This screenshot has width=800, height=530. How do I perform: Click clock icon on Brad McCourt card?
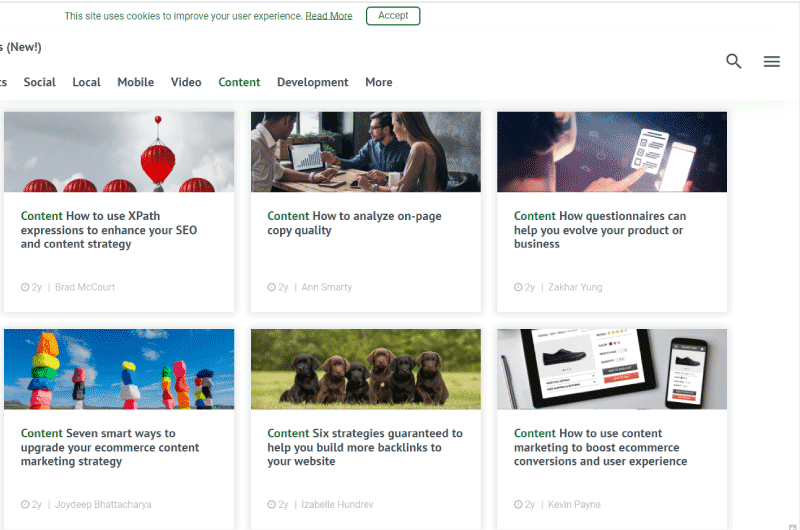pos(25,287)
